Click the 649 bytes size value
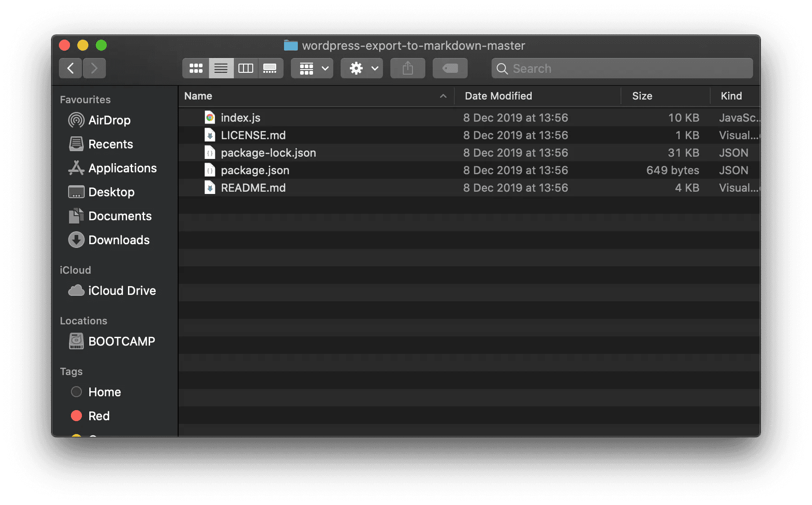Image resolution: width=812 pixels, height=505 pixels. pyautogui.click(x=673, y=170)
